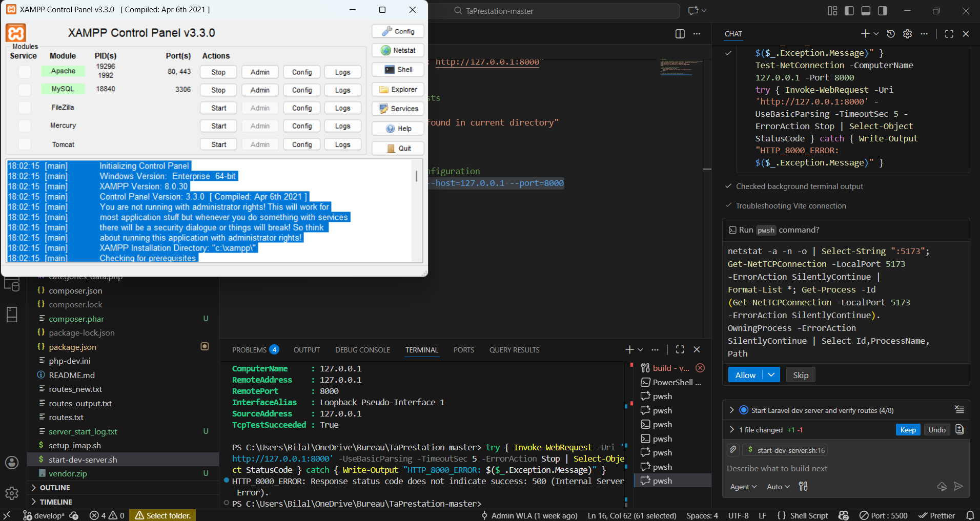Click the attach context paperclip icon
This screenshot has height=521, width=980.
(x=733, y=450)
